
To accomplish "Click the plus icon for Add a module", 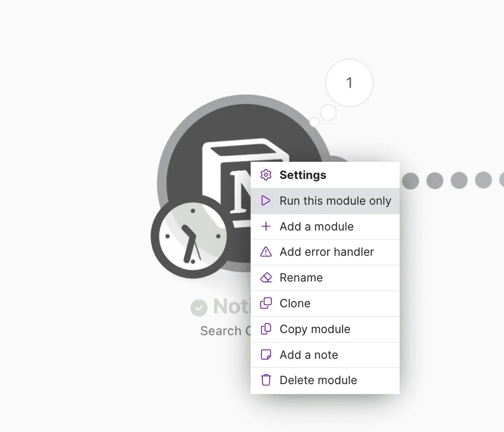I will coord(266,226).
